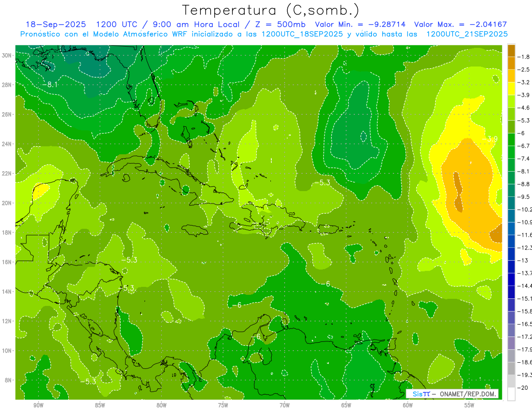Click the Valor Max. = -2.04167 text
Viewport: 532px width, 411px height.
(x=460, y=24)
